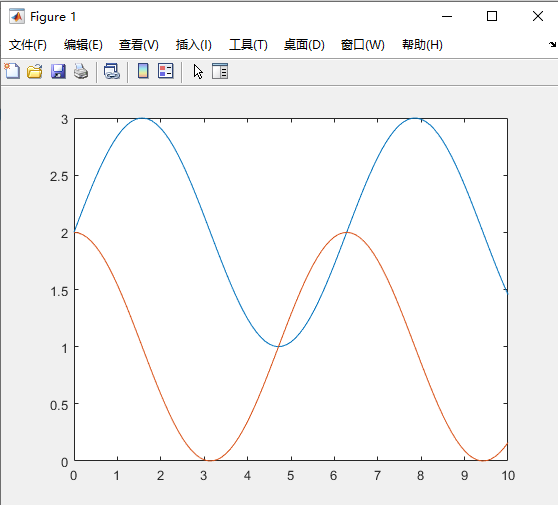The height and width of the screenshot is (505, 558).
Task: Click the x-axis tick label 10
Action: coord(508,475)
